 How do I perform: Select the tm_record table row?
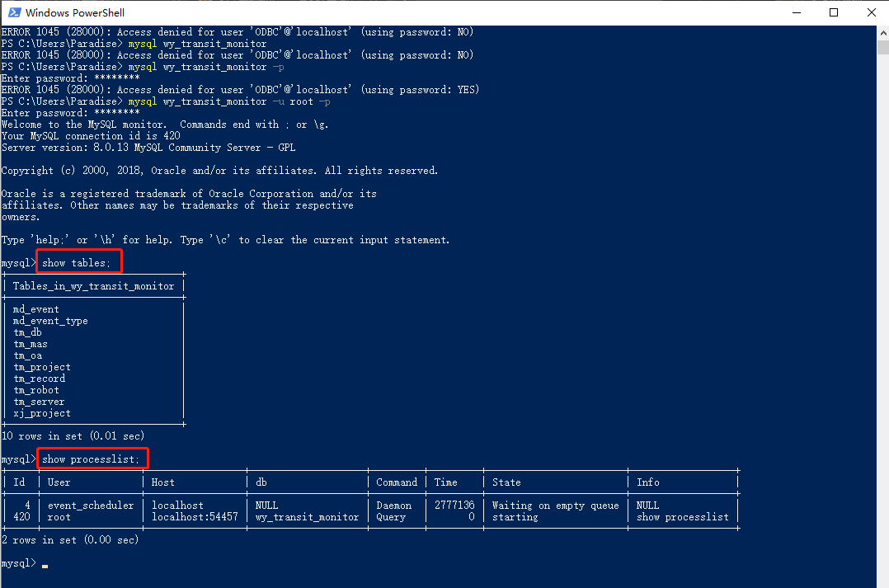coord(39,379)
